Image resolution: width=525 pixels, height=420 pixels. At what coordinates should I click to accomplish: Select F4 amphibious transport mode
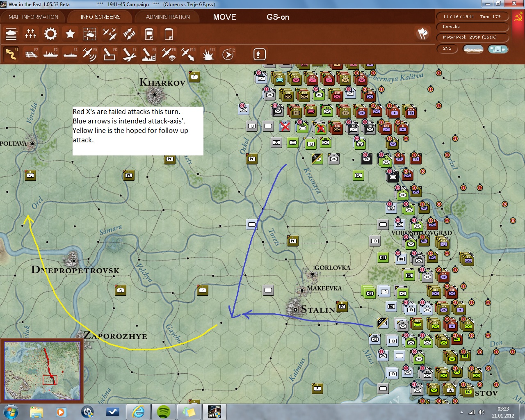click(x=70, y=54)
